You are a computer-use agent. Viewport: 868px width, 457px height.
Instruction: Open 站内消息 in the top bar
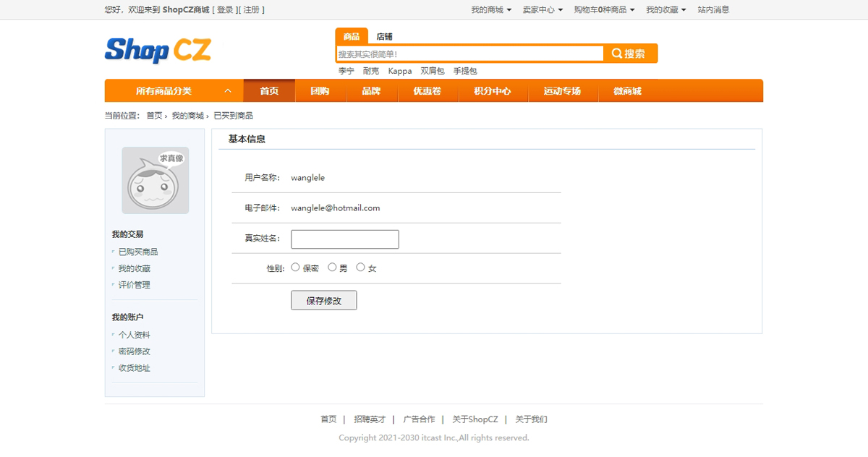click(713, 9)
